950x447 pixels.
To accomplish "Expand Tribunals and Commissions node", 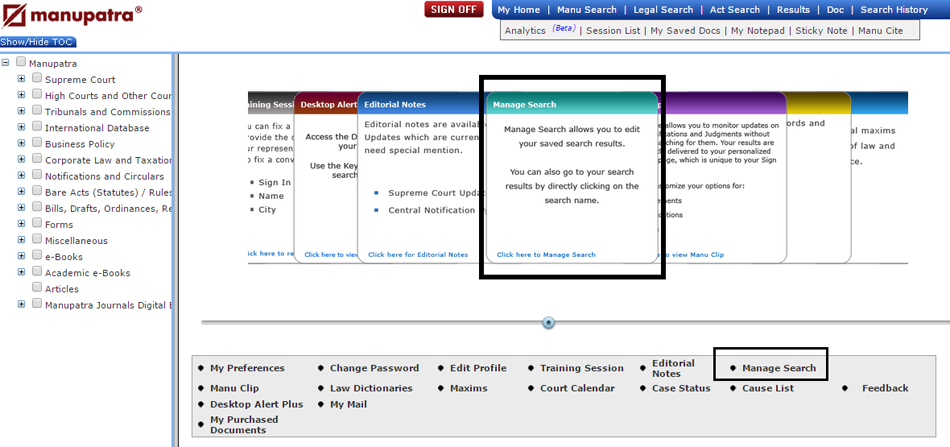I will point(21,111).
